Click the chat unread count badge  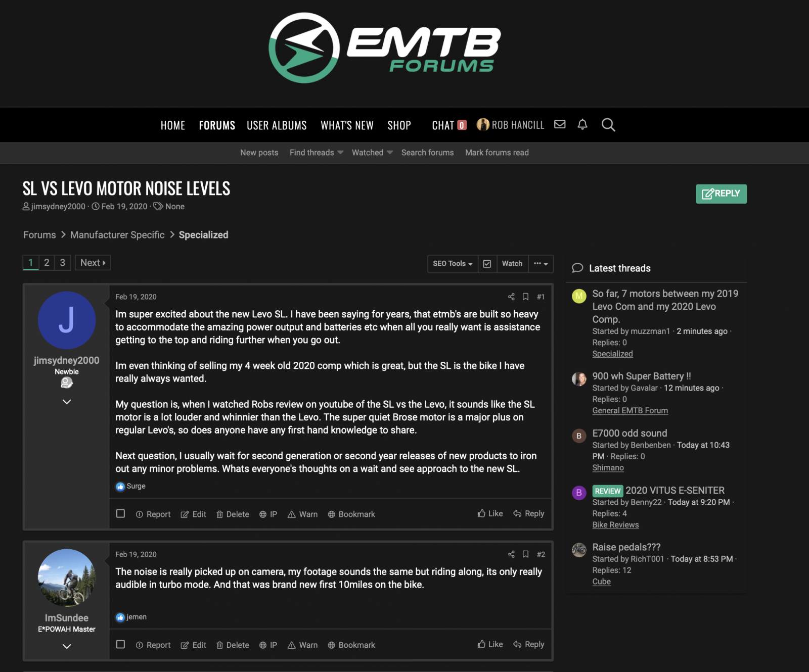click(462, 125)
